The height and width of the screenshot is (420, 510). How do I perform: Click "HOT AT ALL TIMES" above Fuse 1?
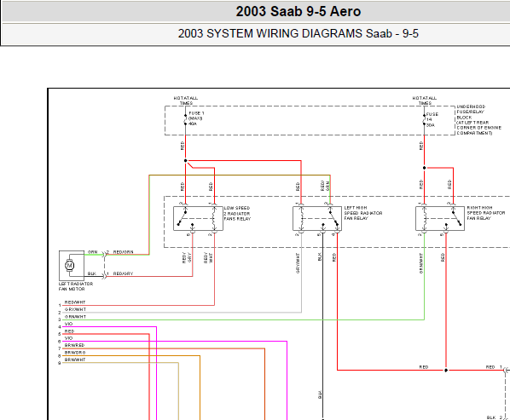[186, 101]
